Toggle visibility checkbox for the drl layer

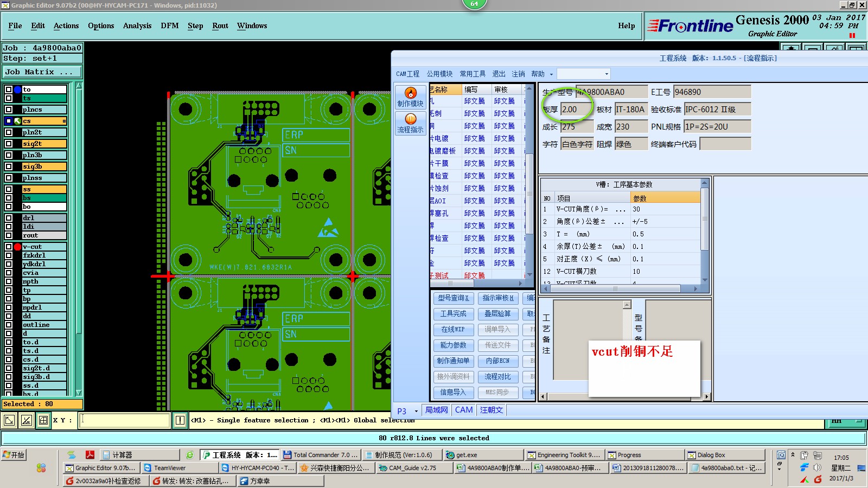point(9,218)
